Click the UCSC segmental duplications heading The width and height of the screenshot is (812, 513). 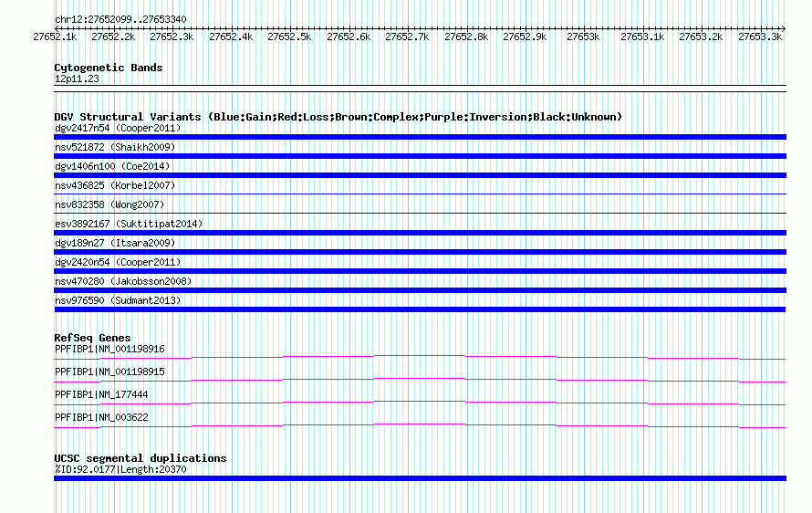click(x=141, y=458)
